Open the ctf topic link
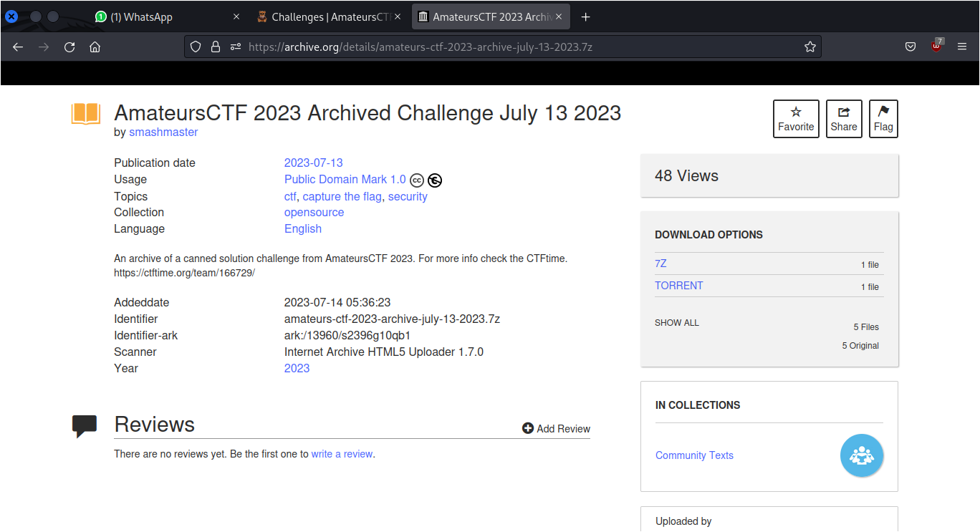The width and height of the screenshot is (980, 532). pyautogui.click(x=290, y=196)
